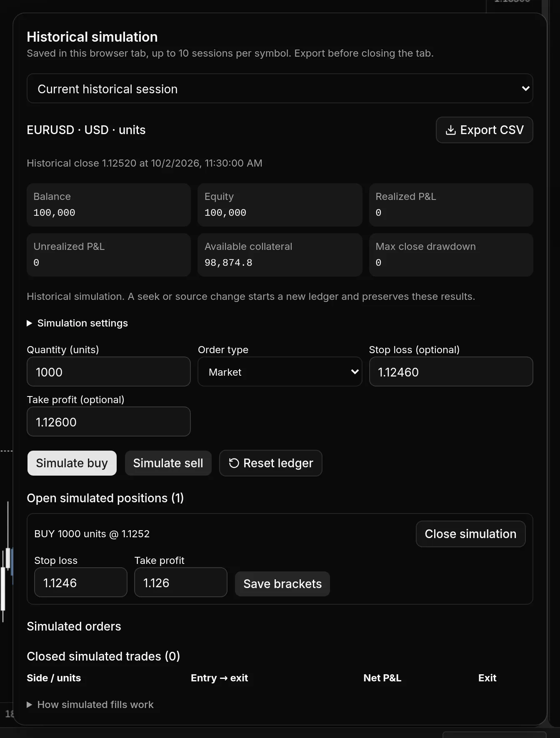Screen dimensions: 560x738
Task: Click the Exit column header
Action: point(487,678)
